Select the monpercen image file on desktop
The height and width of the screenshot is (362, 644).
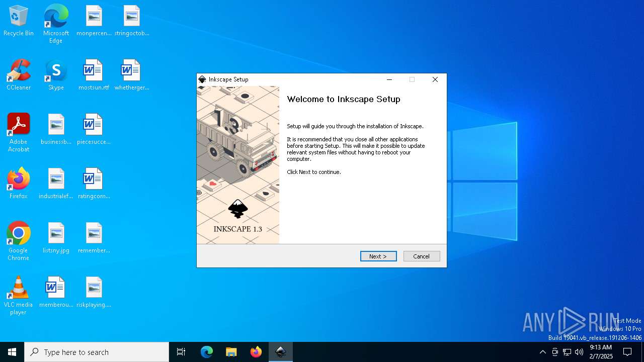(94, 21)
